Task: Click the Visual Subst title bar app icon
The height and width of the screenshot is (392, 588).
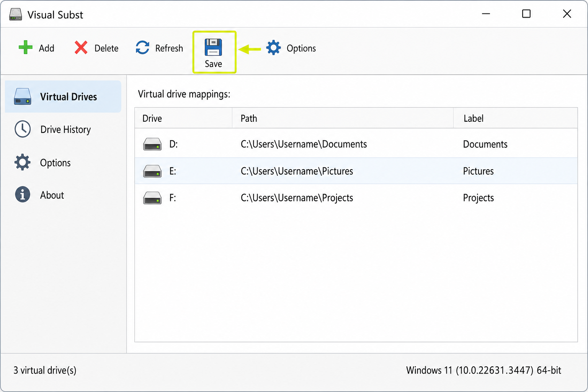Action: (16, 15)
